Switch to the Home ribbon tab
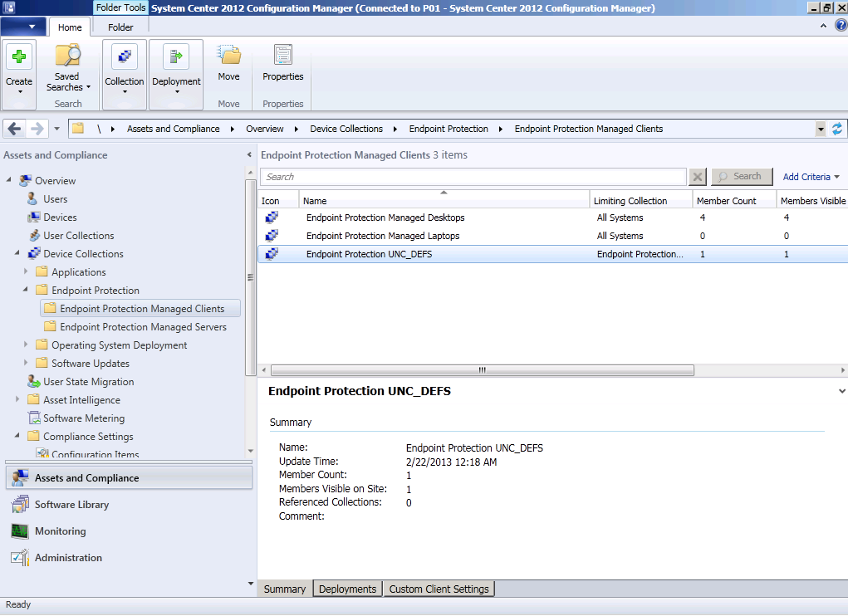The height and width of the screenshot is (616, 848). [70, 27]
